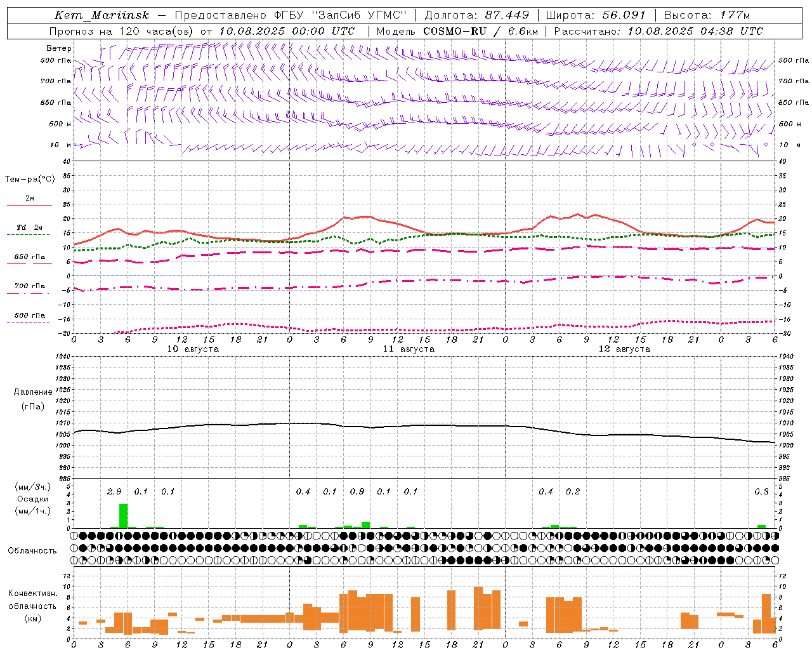812x650 pixels.
Task: Click the 10 м wind level label on left
Action: point(61,145)
